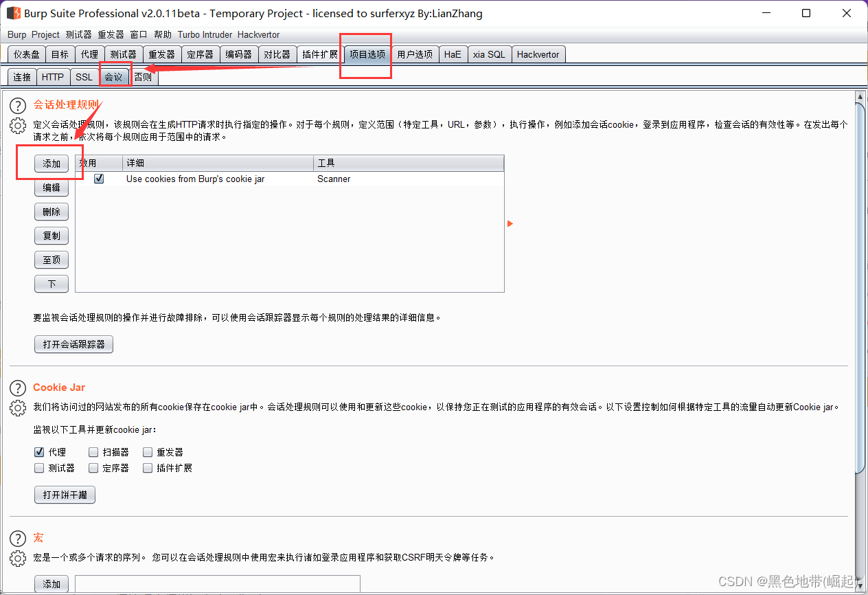The image size is (868, 595).
Task: Open the HTTP sub-tab
Action: click(53, 77)
